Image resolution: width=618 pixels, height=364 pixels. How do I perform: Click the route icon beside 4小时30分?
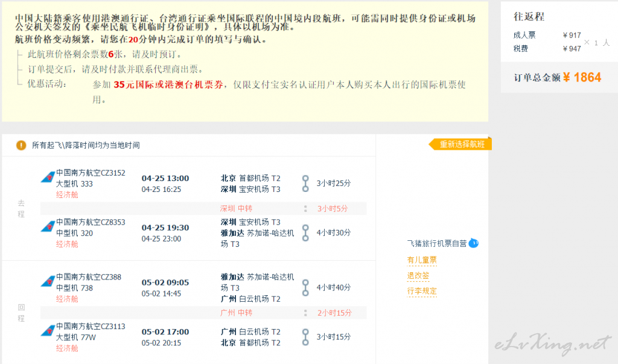305,232
